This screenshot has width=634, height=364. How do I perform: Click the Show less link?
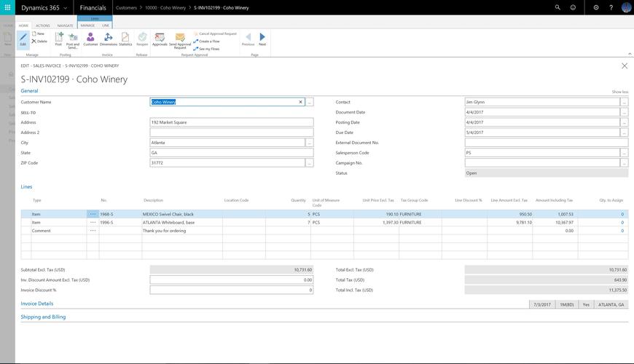pos(619,92)
